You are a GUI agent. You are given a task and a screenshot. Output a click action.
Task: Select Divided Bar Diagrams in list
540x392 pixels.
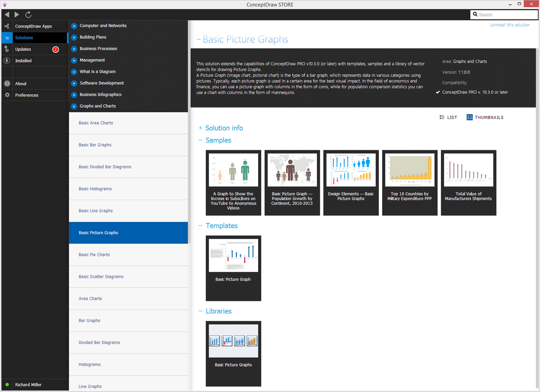[x=128, y=343]
